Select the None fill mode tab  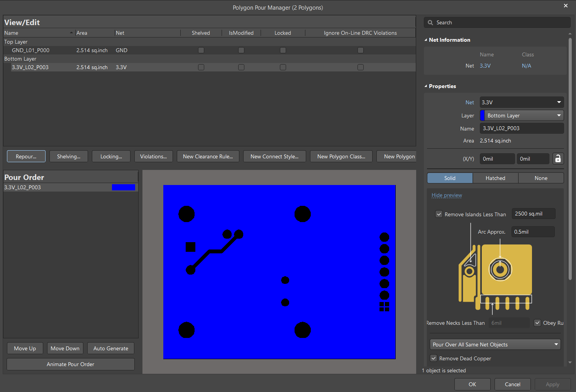coord(541,178)
